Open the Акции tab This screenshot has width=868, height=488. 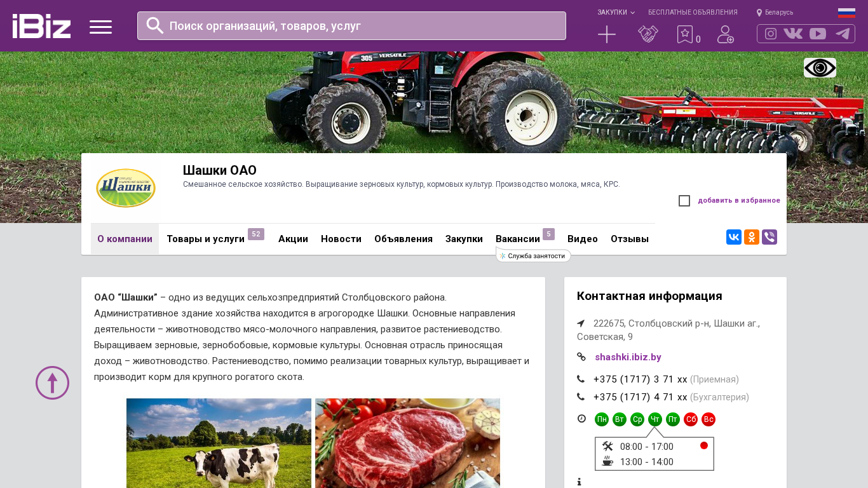click(x=293, y=239)
